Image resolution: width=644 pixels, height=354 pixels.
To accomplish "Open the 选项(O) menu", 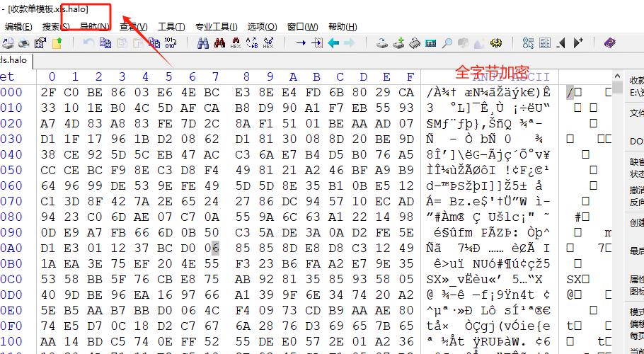I will coord(262,27).
